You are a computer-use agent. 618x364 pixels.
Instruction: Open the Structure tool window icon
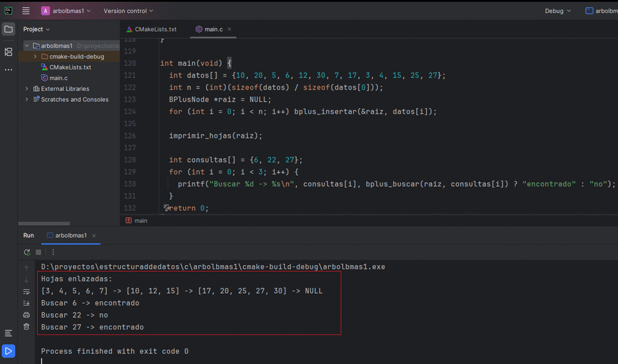(x=8, y=52)
